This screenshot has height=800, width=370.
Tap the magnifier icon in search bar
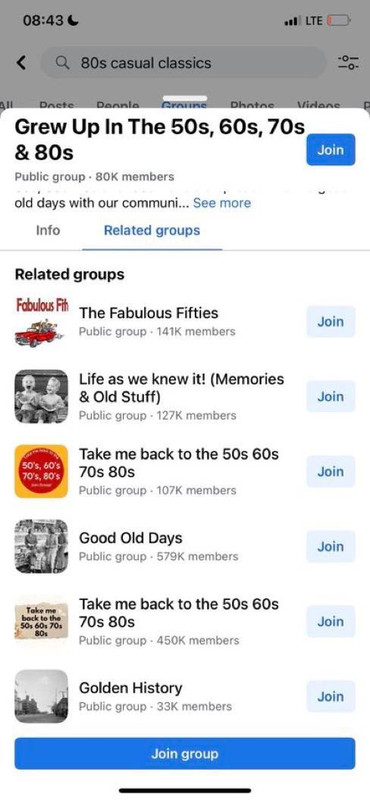click(62, 63)
